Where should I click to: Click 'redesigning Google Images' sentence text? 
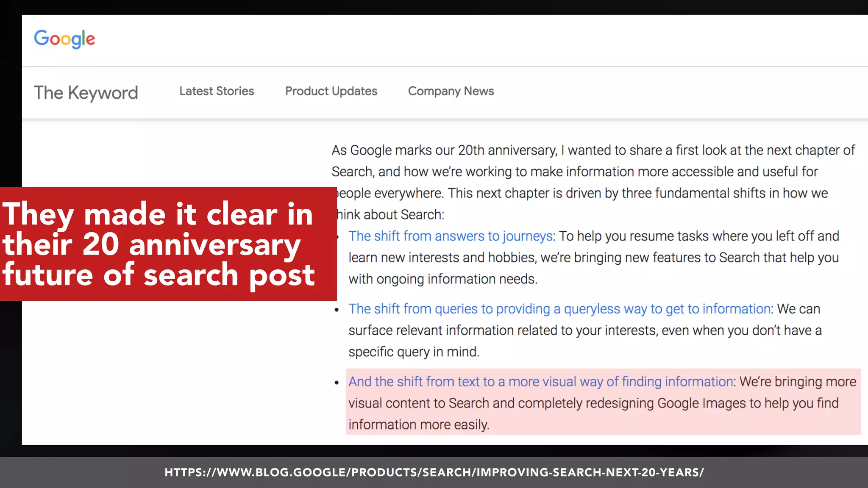(593, 403)
